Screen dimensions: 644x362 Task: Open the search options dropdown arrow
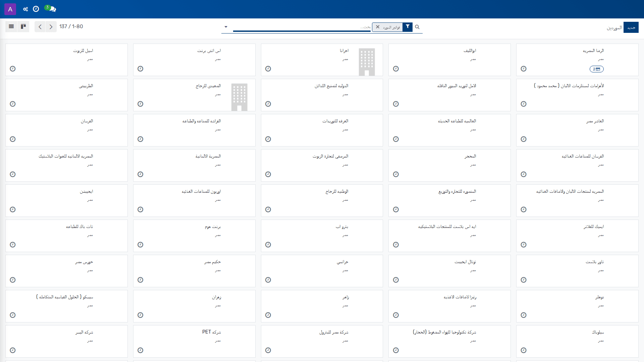coord(226,27)
